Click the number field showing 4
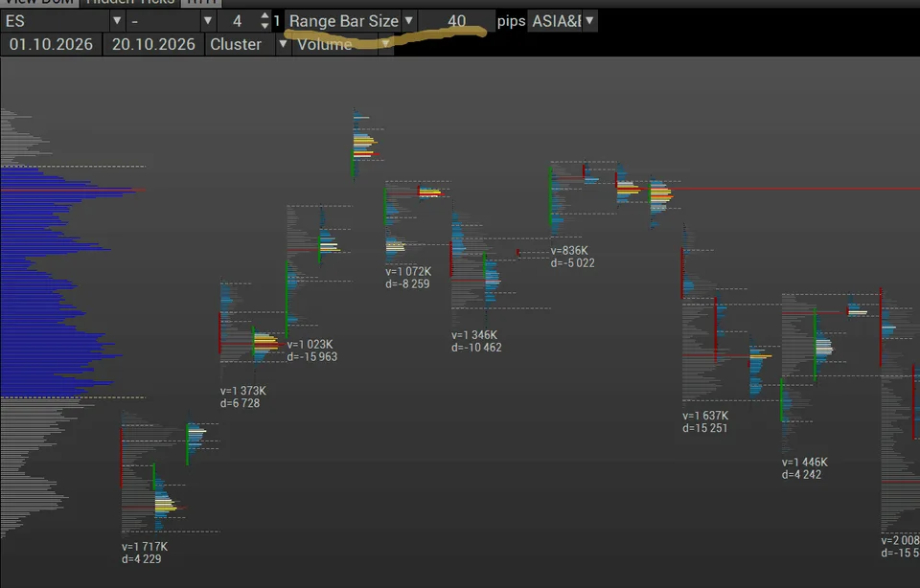This screenshot has width=920, height=588. coord(239,21)
